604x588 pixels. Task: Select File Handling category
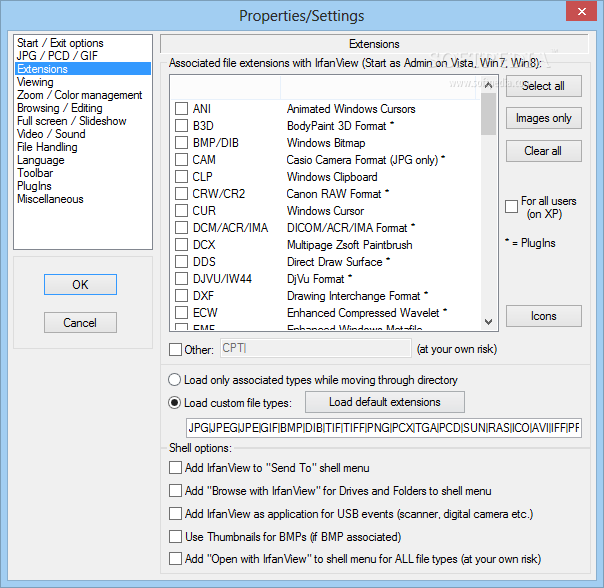pos(83,147)
